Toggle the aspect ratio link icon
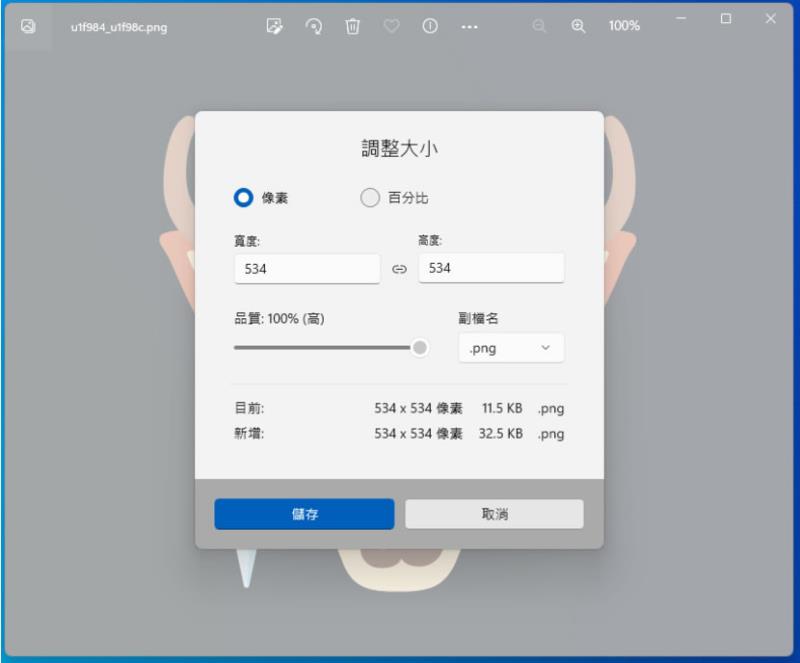This screenshot has height=663, width=800. [399, 269]
